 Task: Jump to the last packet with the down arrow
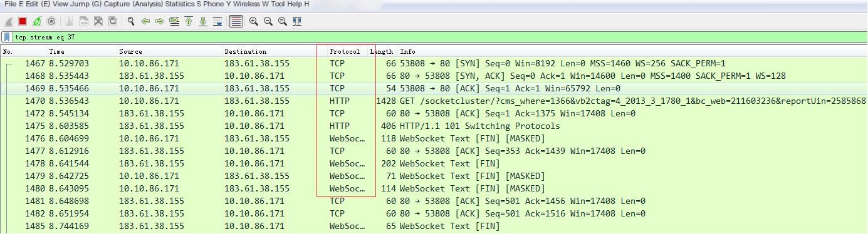tap(203, 21)
